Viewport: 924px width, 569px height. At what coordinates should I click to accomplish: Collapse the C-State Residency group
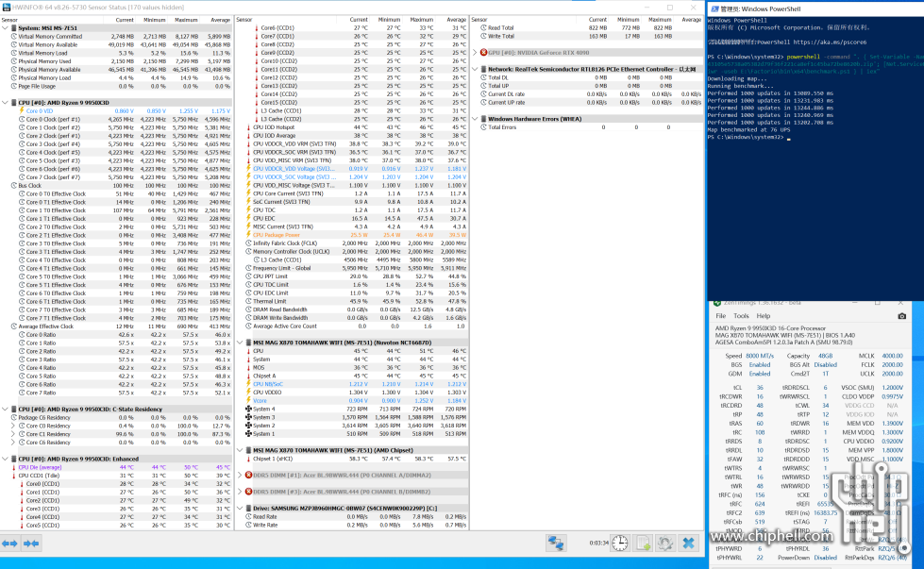pyautogui.click(x=5, y=409)
